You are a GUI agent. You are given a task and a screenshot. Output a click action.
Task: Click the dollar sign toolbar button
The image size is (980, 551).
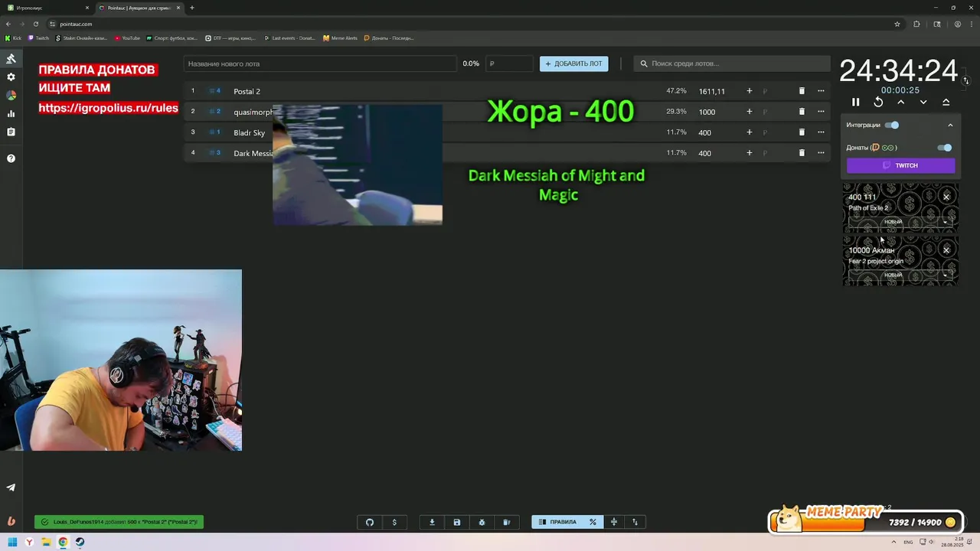[394, 522]
